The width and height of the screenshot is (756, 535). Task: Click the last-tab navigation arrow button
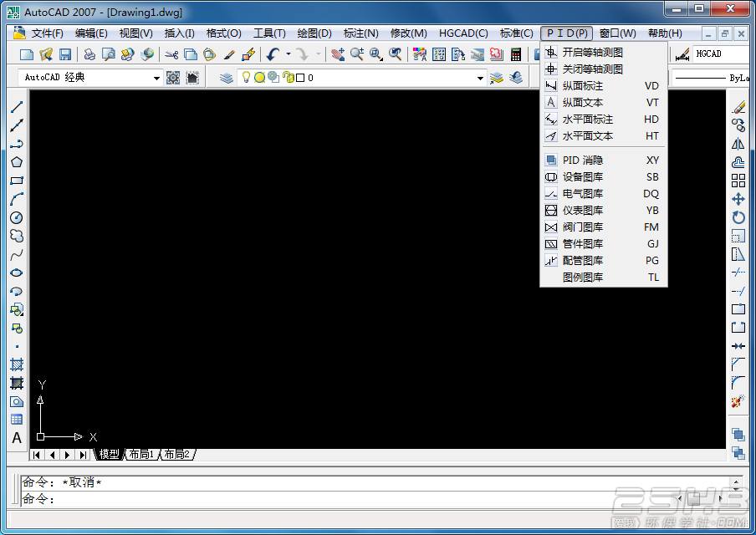(84, 455)
